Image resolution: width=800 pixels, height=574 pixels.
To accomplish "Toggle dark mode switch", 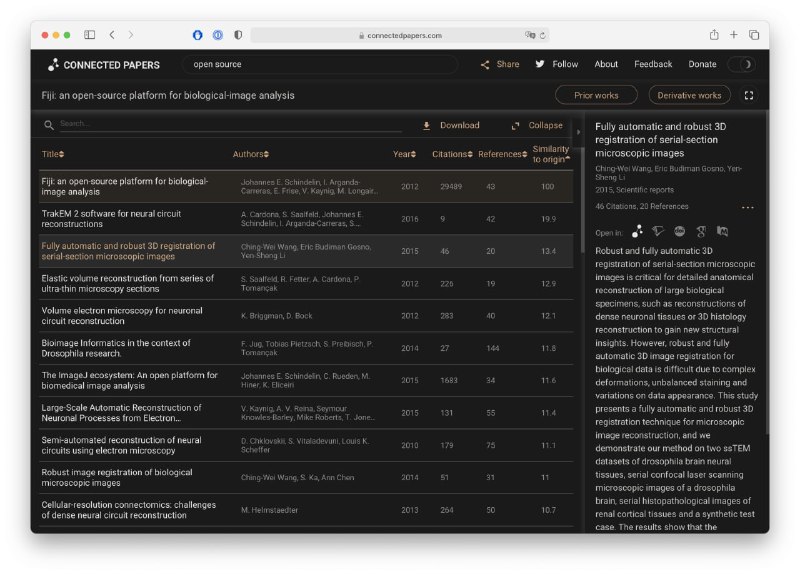I will tap(741, 64).
